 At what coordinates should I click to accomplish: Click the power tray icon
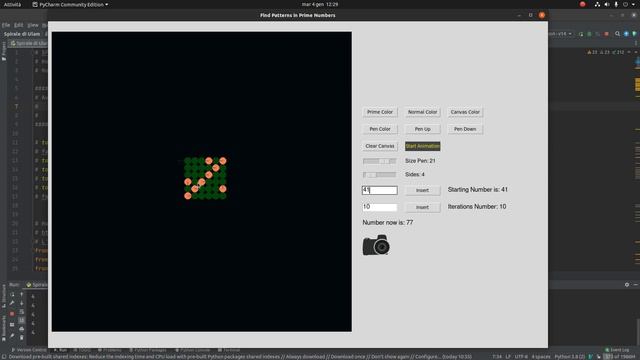point(625,4)
